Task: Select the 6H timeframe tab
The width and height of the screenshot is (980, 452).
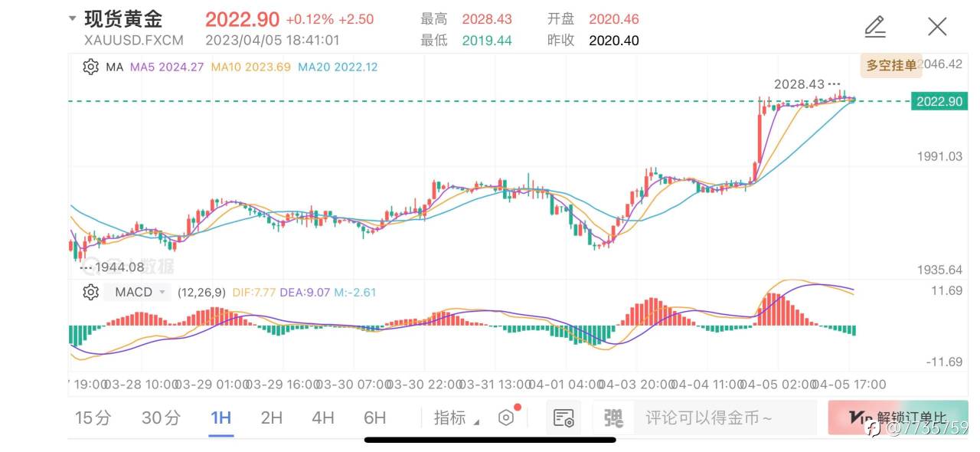Action: point(374,418)
